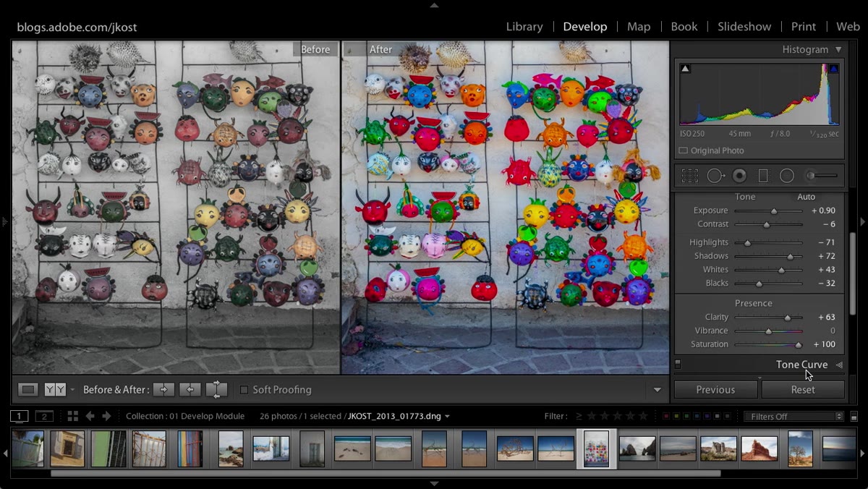868x489 pixels.
Task: Go forward using filmstrip right arrow
Action: (x=106, y=416)
